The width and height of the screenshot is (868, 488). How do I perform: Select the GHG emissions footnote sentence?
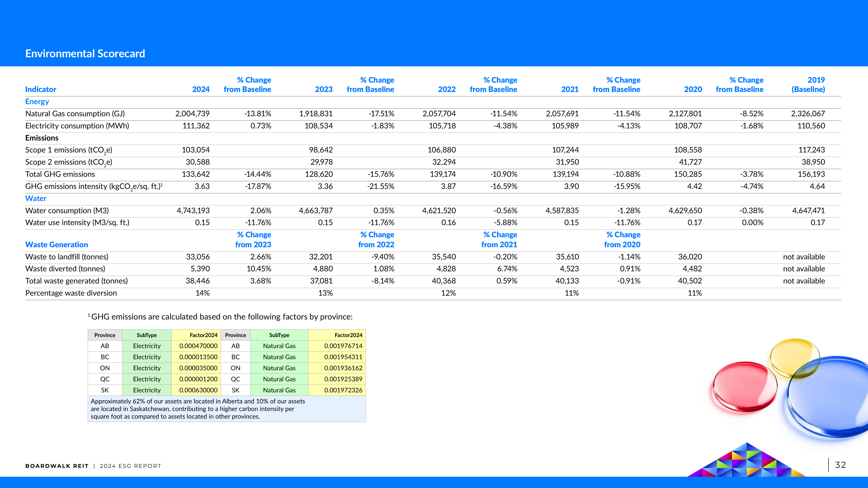click(220, 317)
